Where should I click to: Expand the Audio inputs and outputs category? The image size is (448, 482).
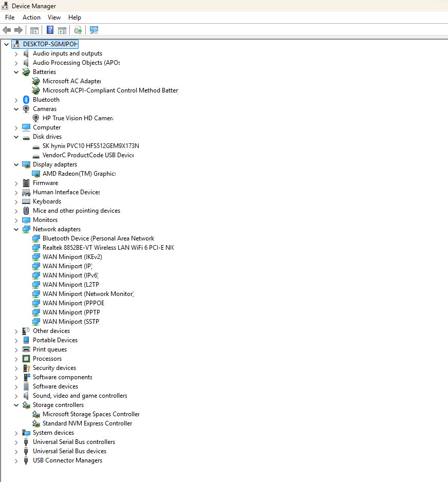click(16, 54)
